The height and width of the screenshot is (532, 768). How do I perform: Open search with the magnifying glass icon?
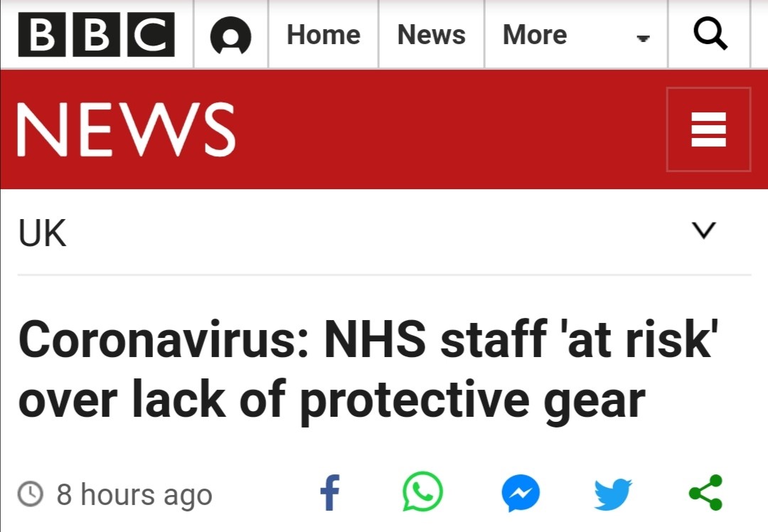[710, 34]
